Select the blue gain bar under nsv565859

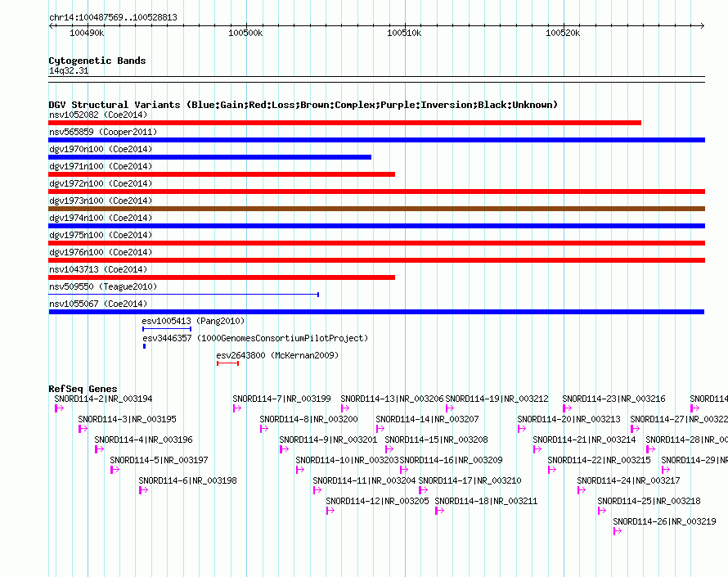(x=376, y=140)
